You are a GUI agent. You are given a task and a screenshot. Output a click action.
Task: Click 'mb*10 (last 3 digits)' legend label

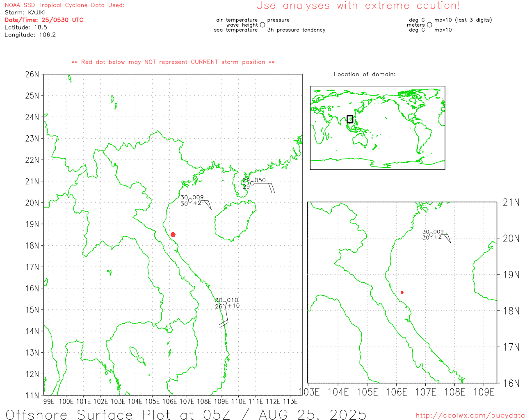coord(463,20)
